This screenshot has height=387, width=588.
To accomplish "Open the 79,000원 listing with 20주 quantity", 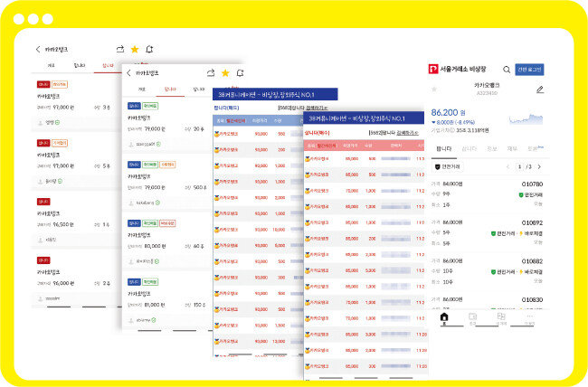I will click(167, 125).
